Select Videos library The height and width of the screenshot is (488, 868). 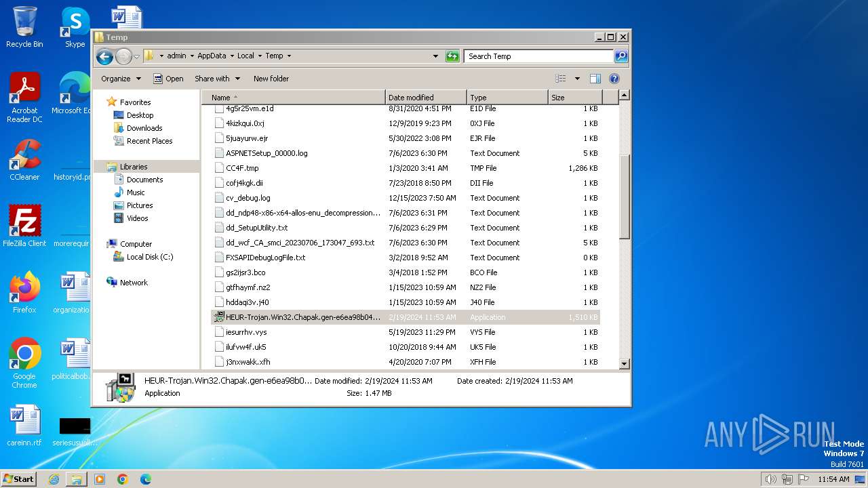pos(137,218)
